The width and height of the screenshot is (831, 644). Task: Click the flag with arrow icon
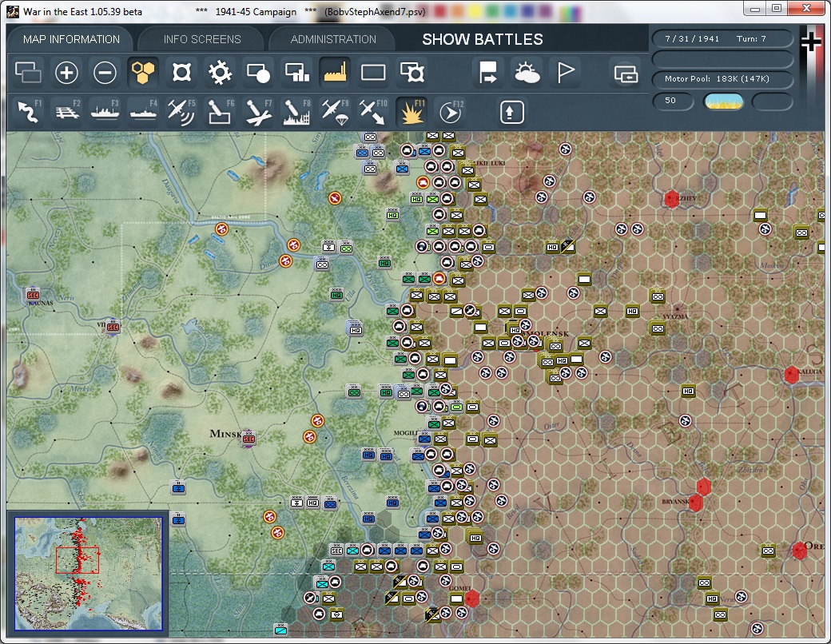[487, 72]
